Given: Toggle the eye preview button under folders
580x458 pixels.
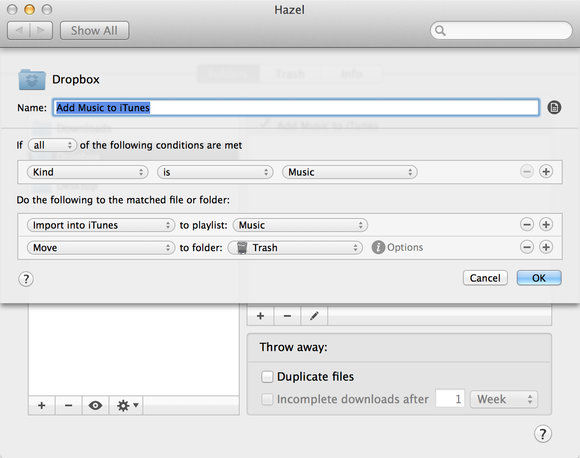Looking at the screenshot, I should click(x=95, y=405).
